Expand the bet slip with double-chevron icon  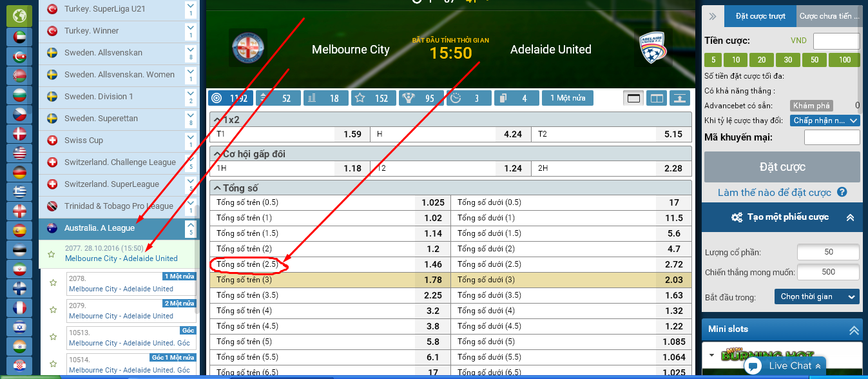713,16
